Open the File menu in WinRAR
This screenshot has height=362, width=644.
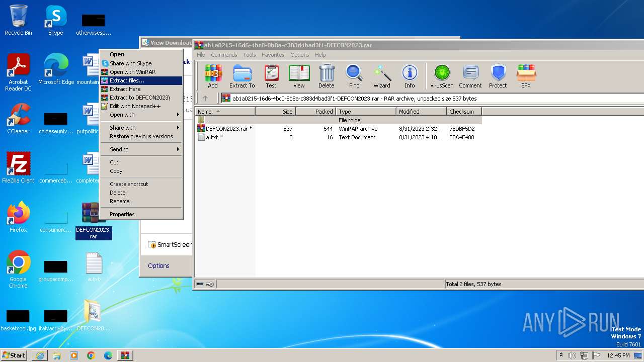201,55
